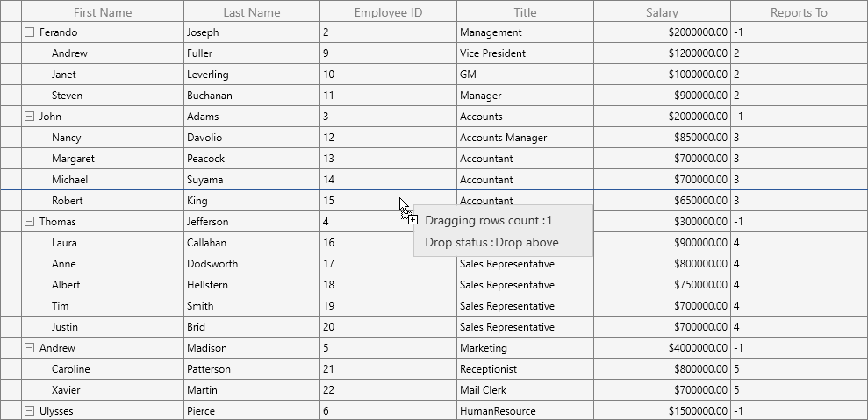The image size is (868, 420).
Task: Click the $4000000.00 salary cell
Action: click(662, 348)
